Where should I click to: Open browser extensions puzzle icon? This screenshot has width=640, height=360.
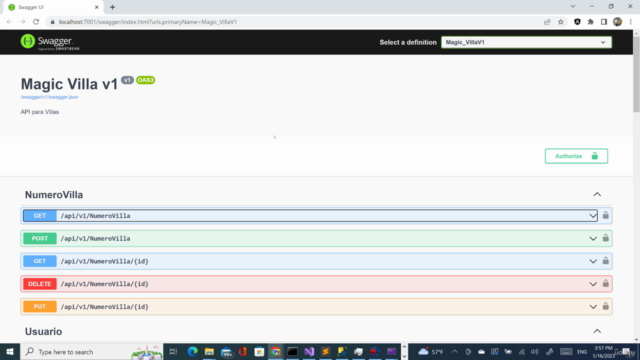[591, 22]
